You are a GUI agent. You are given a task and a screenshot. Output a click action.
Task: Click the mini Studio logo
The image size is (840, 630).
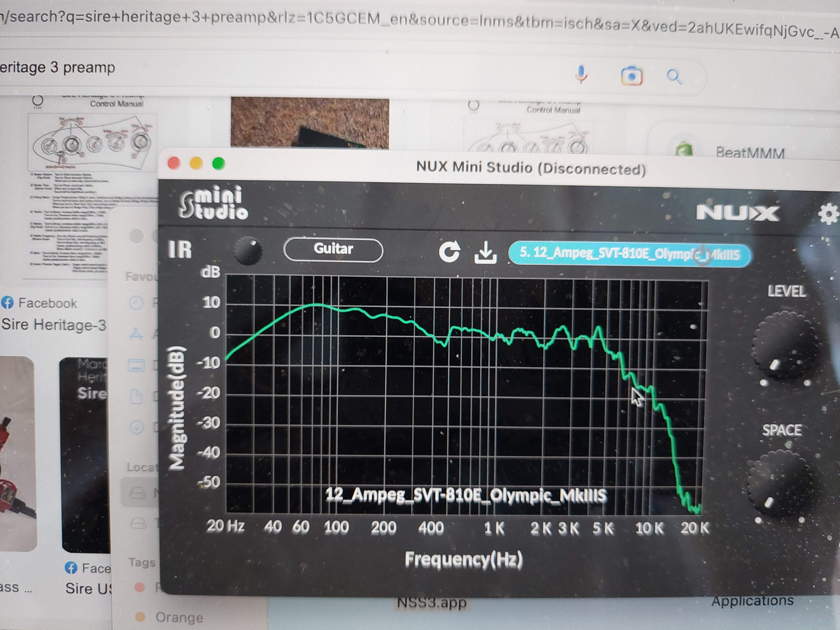pyautogui.click(x=214, y=202)
